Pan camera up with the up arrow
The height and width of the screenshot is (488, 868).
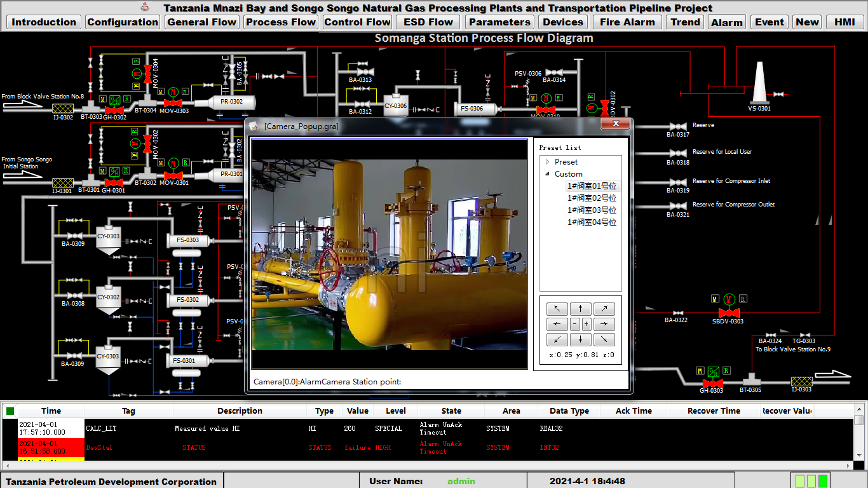click(x=580, y=309)
